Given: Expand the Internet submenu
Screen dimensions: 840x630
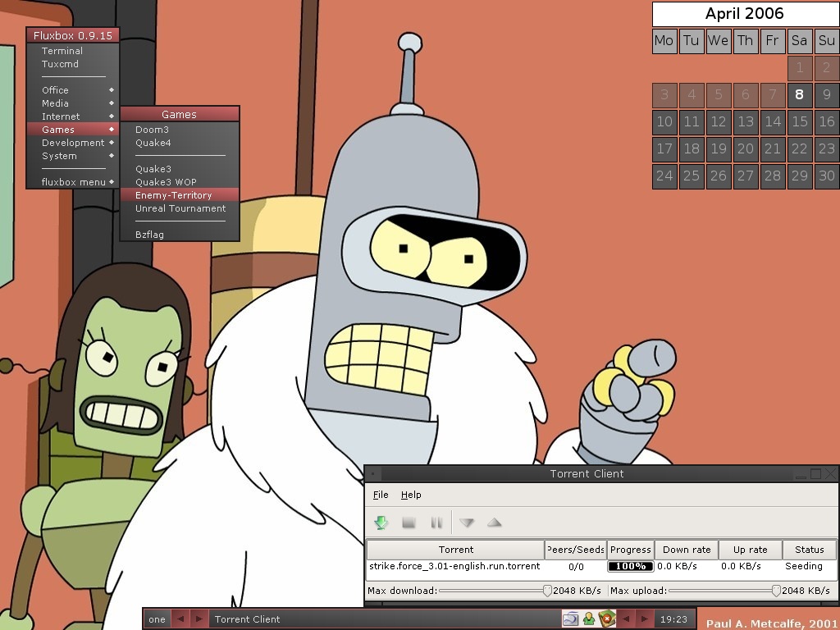Looking at the screenshot, I should [x=72, y=116].
